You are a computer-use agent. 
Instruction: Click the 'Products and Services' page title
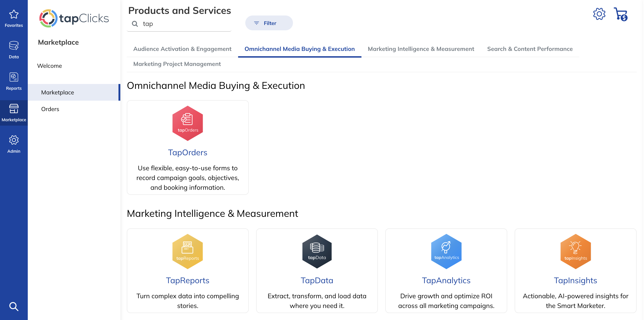[x=180, y=10]
